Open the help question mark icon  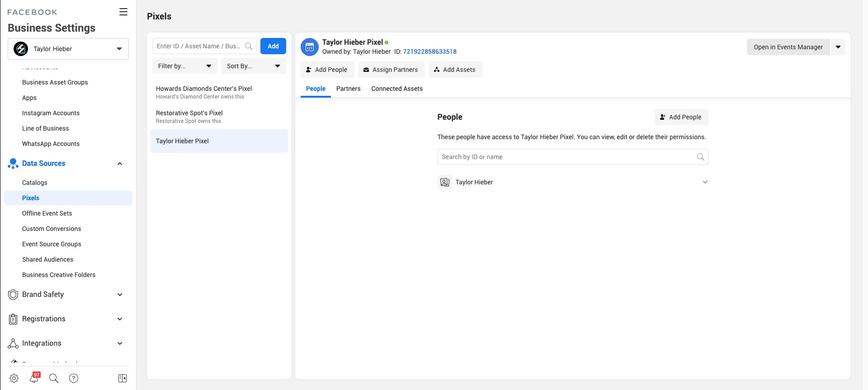[x=74, y=378]
